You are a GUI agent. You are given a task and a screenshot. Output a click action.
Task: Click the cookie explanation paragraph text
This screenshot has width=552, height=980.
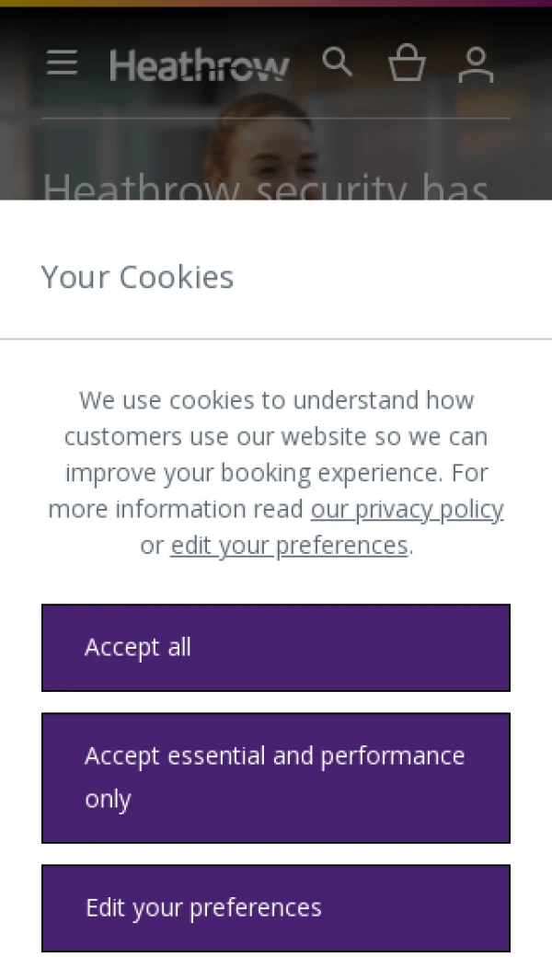[276, 472]
